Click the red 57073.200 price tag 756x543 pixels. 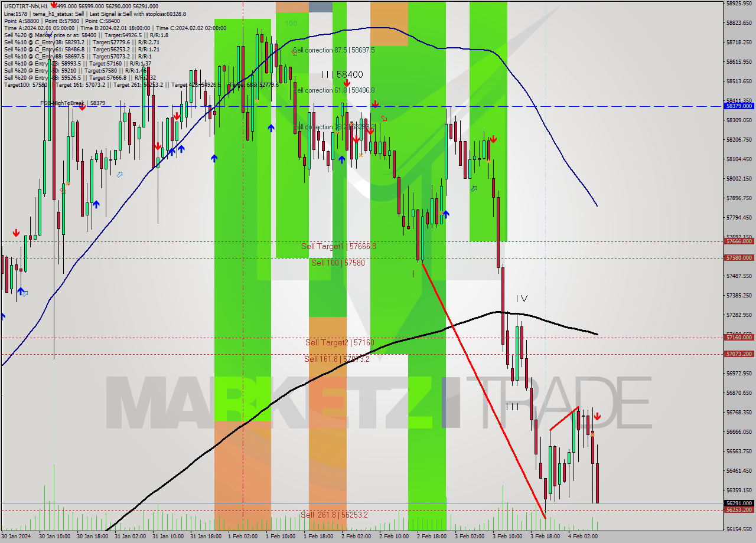(x=739, y=354)
